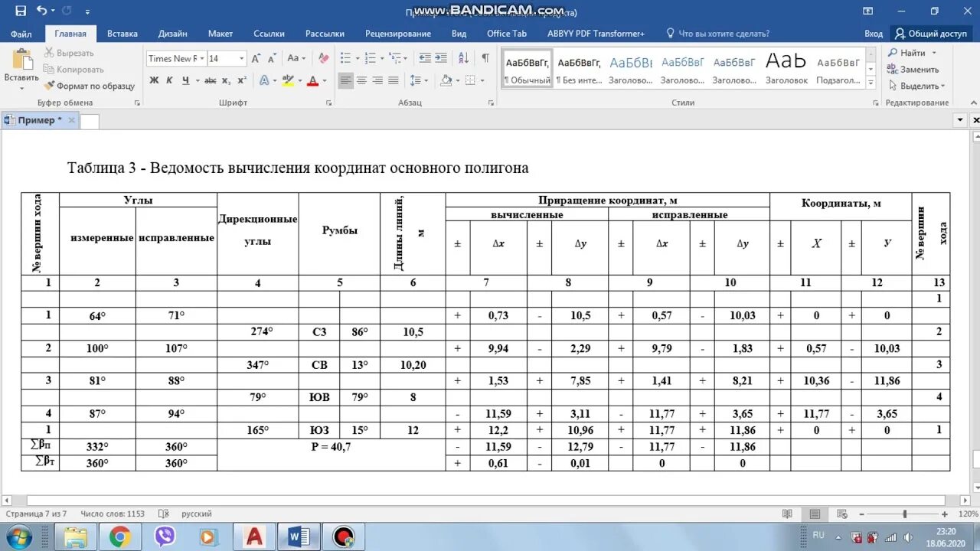Toggle subscript formatting
980x551 pixels.
point(227,80)
